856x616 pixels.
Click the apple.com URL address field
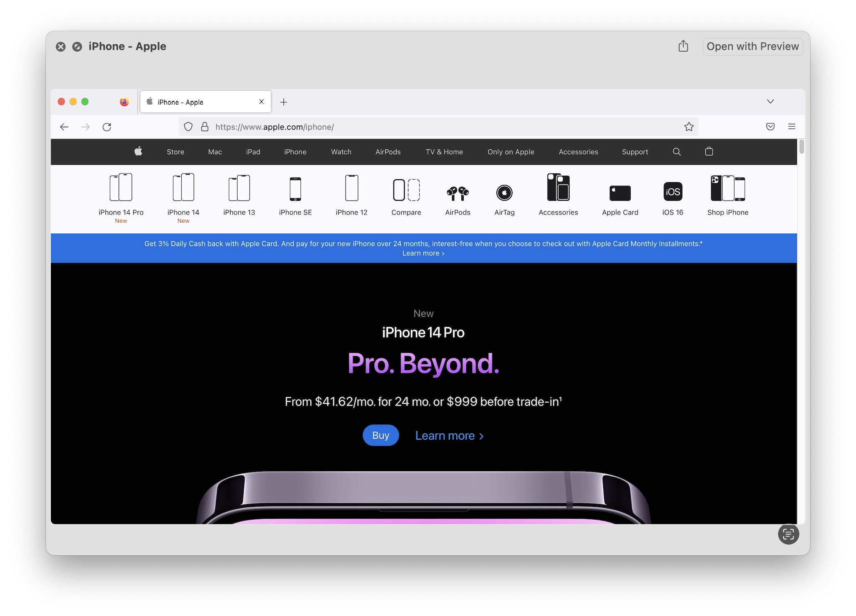[x=438, y=127]
